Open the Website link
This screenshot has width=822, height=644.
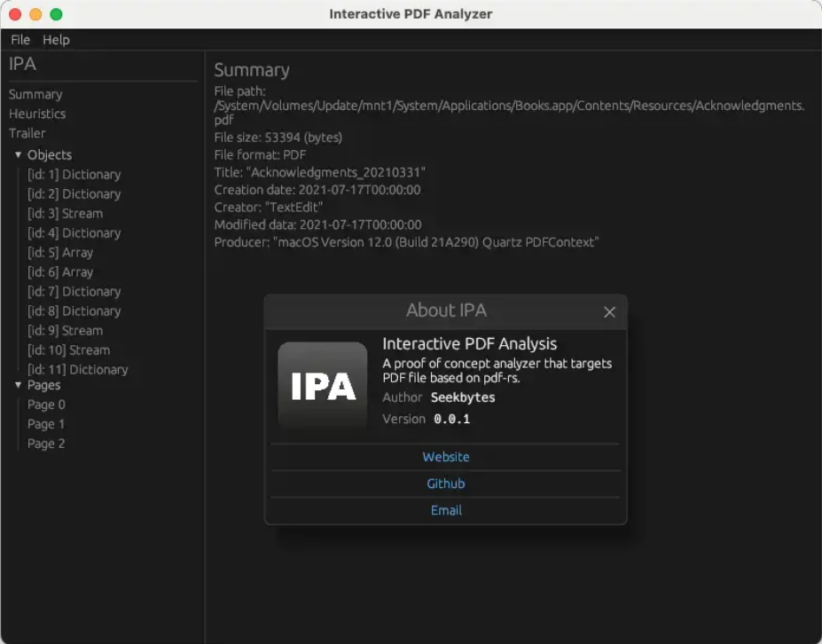click(x=446, y=456)
